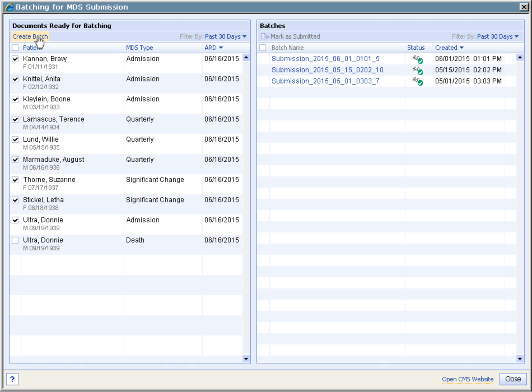Open Batches Filter By Past 30 Days dropdown
This screenshot has height=392, width=532.
498,36
